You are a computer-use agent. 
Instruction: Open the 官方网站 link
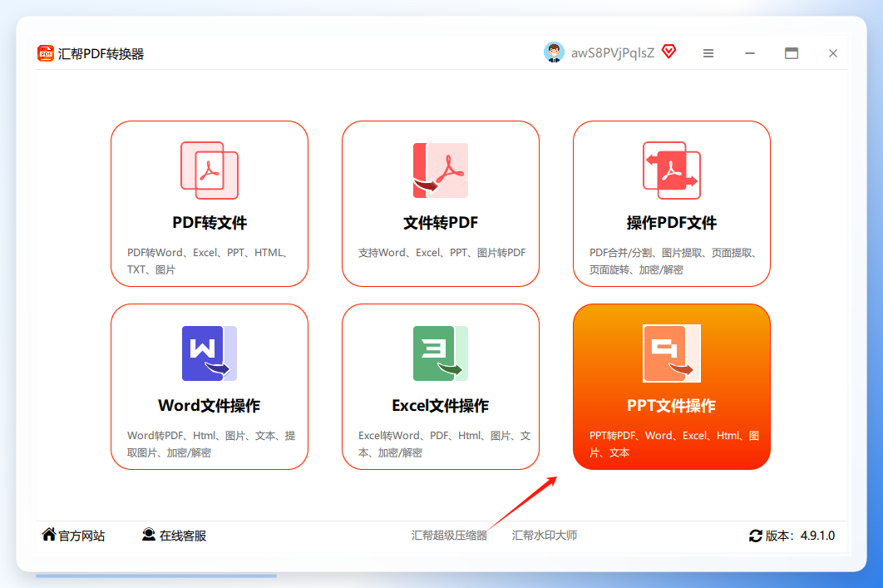pos(81,536)
